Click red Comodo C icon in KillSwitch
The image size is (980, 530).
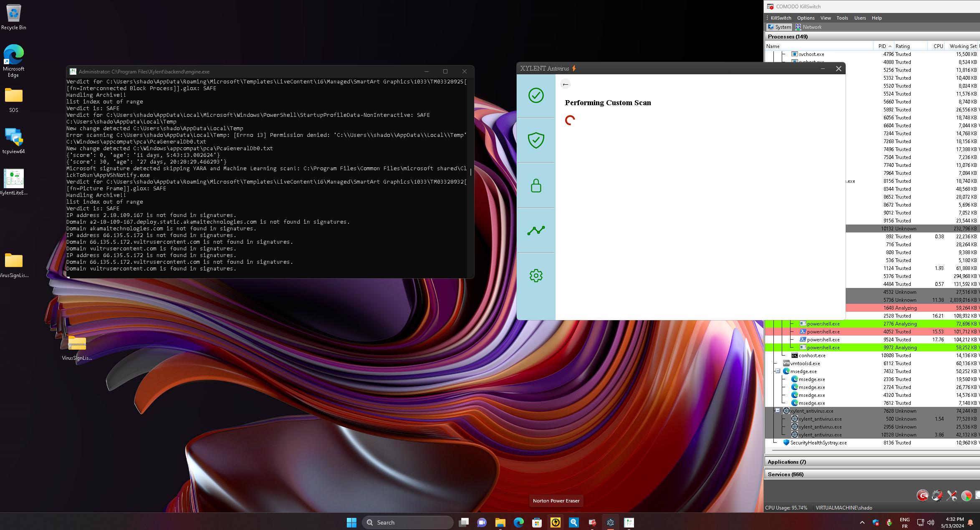pyautogui.click(x=922, y=495)
